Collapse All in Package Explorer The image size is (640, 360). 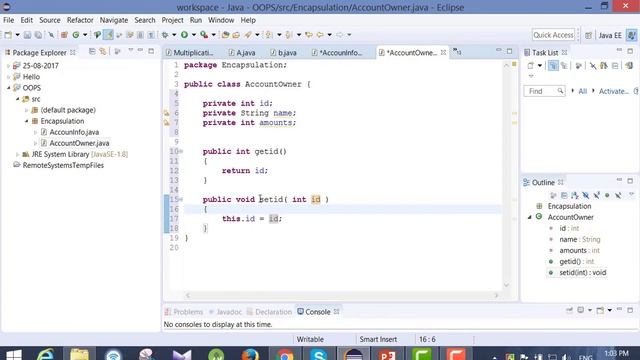pos(92,51)
